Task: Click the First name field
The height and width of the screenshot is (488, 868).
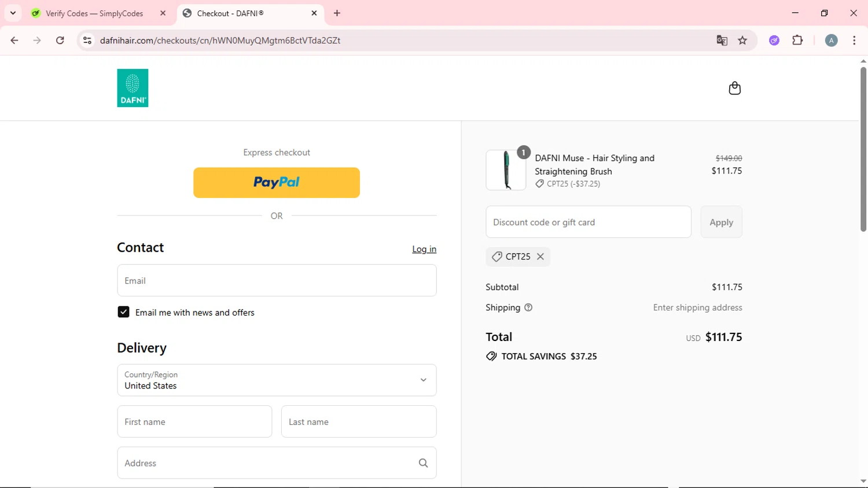Action: point(194,421)
